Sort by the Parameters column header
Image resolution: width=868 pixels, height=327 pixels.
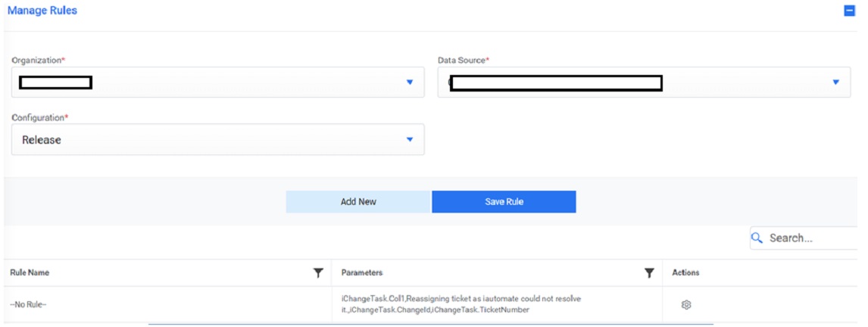[362, 272]
